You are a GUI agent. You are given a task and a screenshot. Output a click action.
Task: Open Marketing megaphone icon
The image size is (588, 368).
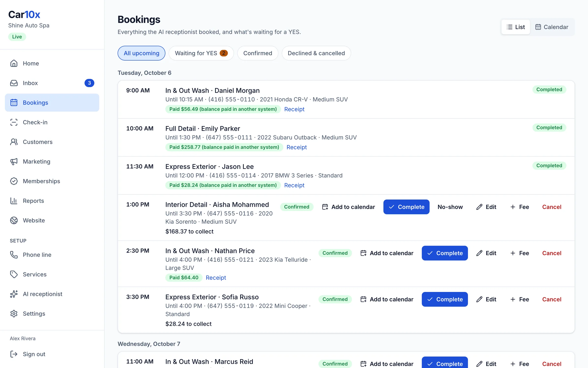pyautogui.click(x=14, y=161)
